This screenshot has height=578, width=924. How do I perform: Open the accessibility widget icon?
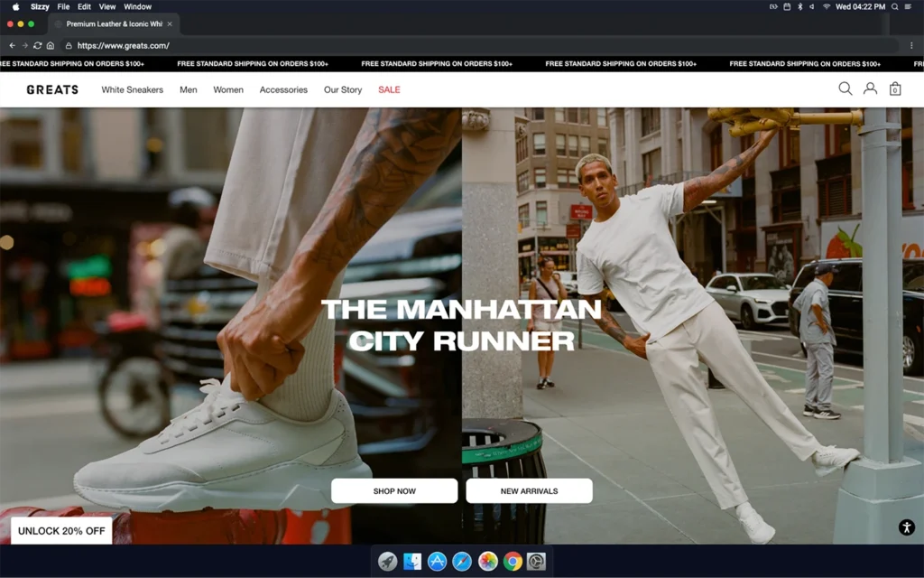pyautogui.click(x=907, y=528)
